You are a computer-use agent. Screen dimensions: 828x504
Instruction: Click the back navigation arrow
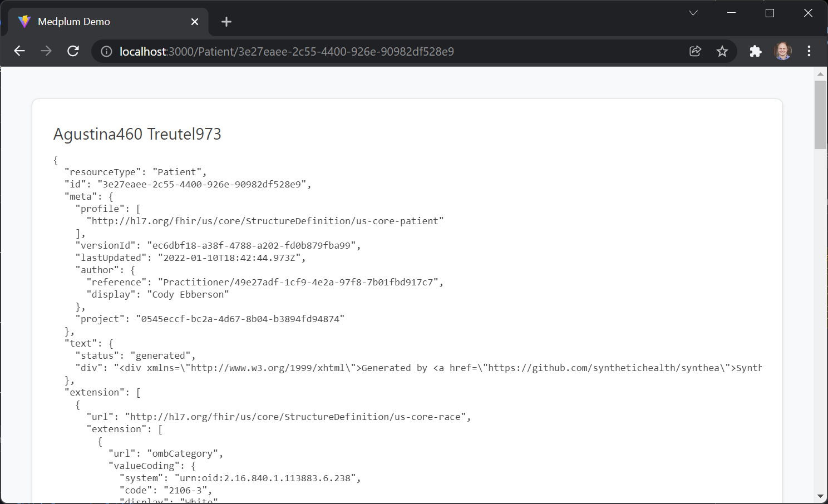(x=19, y=51)
